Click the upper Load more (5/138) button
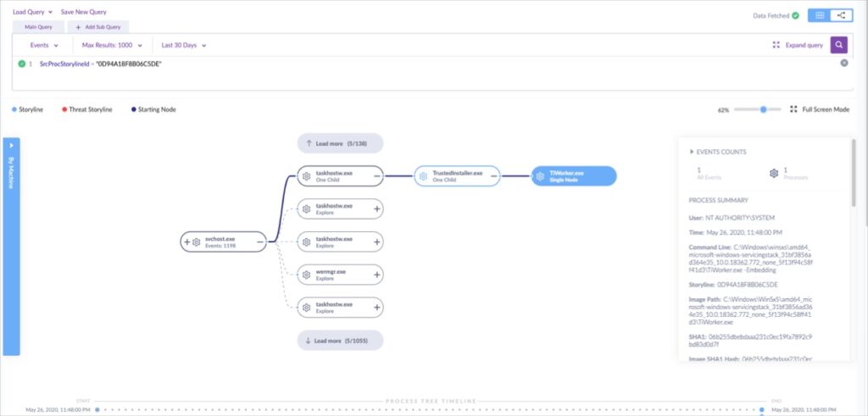This screenshot has height=416, width=868. 340,144
